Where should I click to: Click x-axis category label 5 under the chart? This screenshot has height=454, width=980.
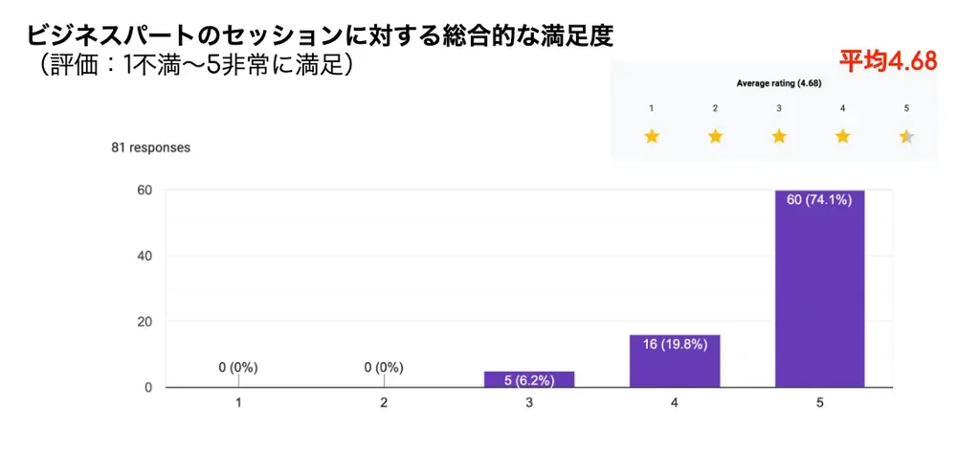(x=820, y=403)
